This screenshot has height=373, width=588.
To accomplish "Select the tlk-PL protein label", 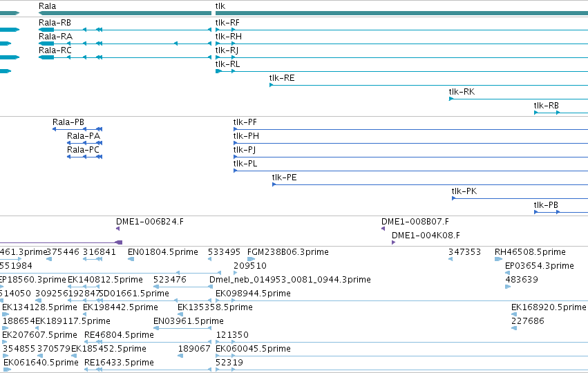I will (245, 164).
